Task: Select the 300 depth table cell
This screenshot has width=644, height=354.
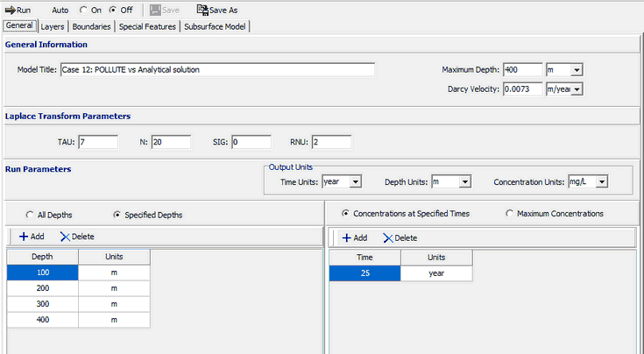Action: (42, 303)
